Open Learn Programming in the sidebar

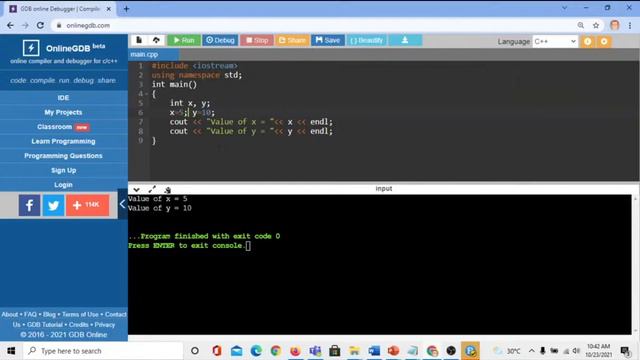tap(63, 141)
